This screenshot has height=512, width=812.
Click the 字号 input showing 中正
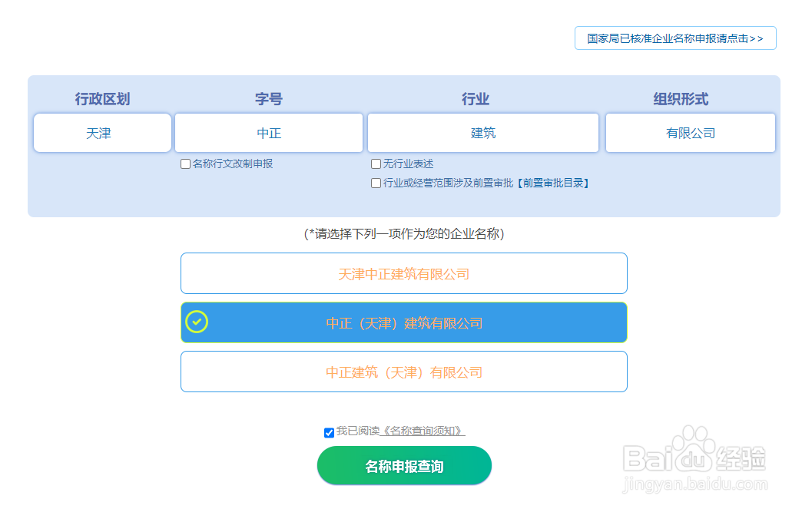tap(268, 133)
